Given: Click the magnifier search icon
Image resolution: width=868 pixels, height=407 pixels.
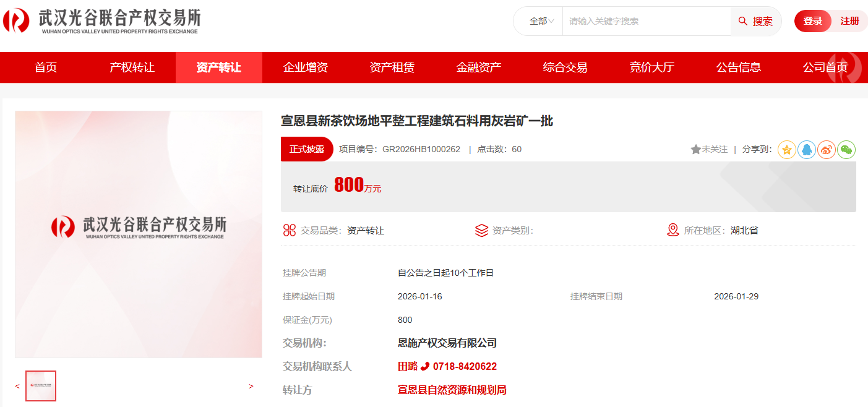Looking at the screenshot, I should click(x=743, y=22).
